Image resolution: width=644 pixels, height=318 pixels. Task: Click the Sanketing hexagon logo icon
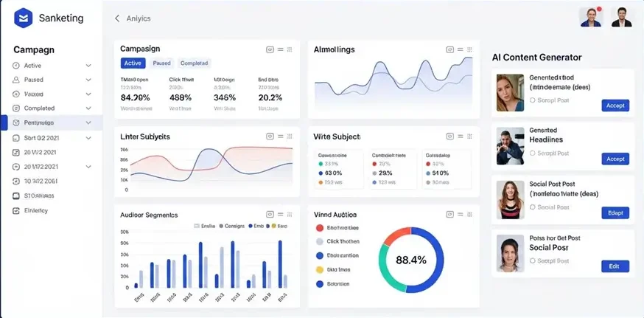coord(23,18)
